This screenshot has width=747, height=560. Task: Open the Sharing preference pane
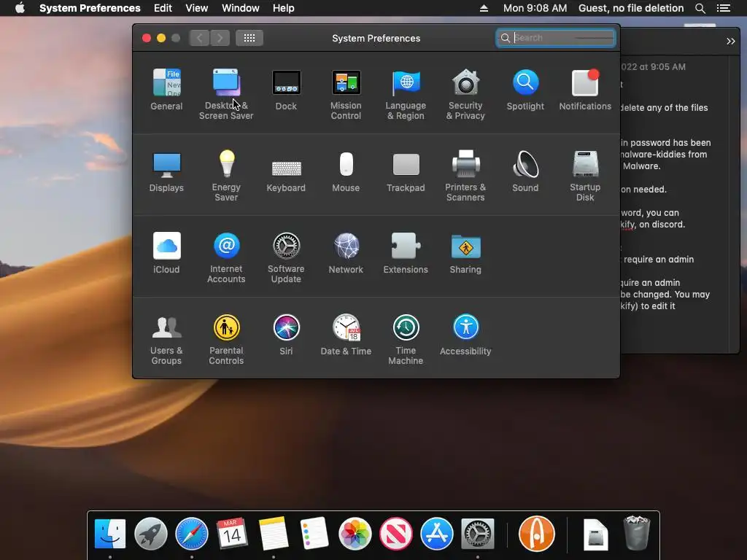pos(465,253)
